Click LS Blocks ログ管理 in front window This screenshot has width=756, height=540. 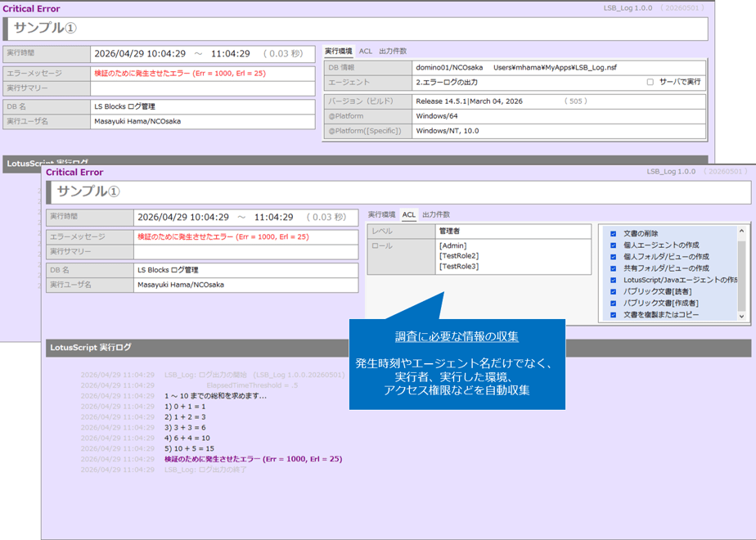coord(168,270)
